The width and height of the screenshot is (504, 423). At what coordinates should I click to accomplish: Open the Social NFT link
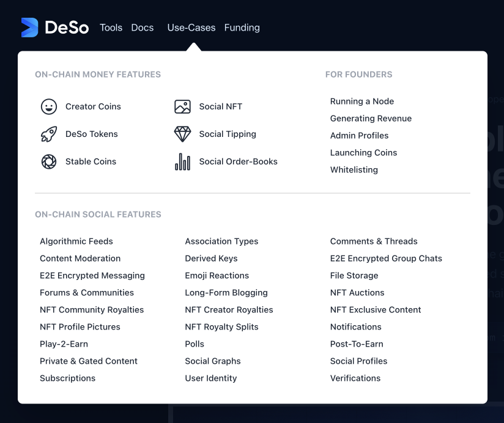[221, 106]
